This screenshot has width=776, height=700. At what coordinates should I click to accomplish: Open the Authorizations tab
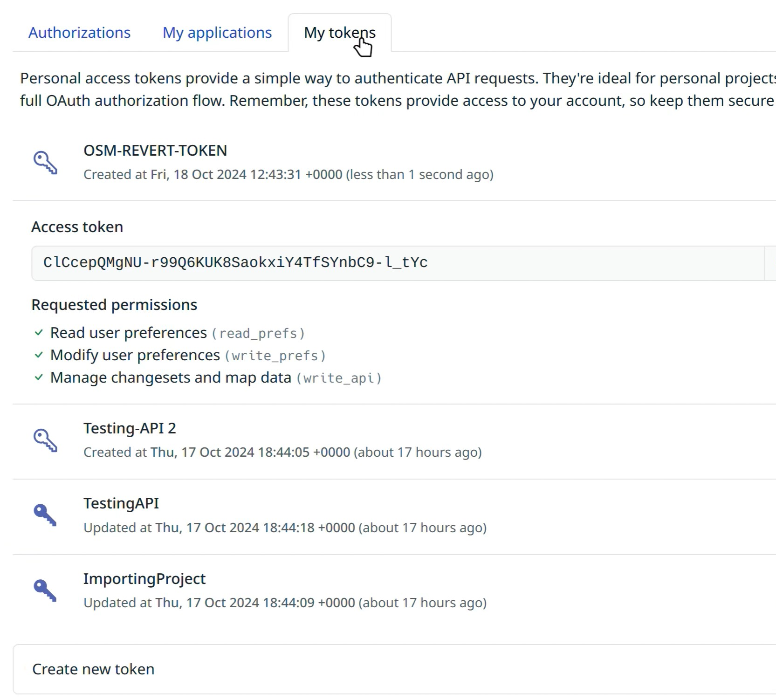point(79,33)
